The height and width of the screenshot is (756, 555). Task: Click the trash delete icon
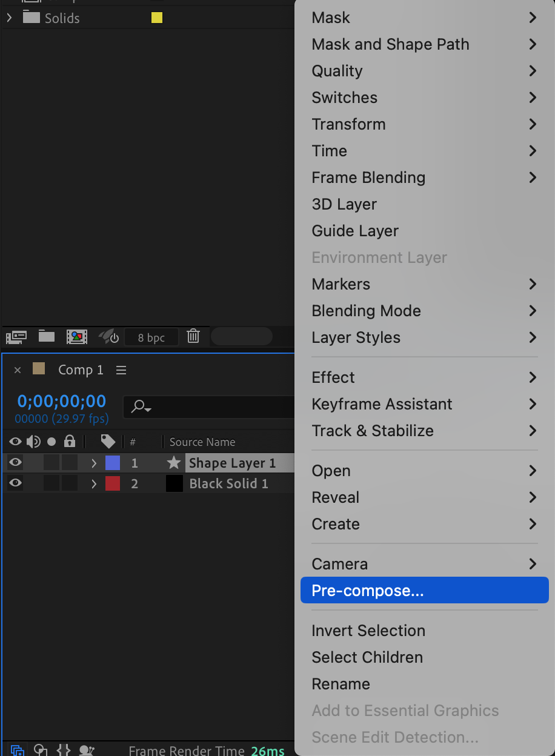pyautogui.click(x=193, y=336)
